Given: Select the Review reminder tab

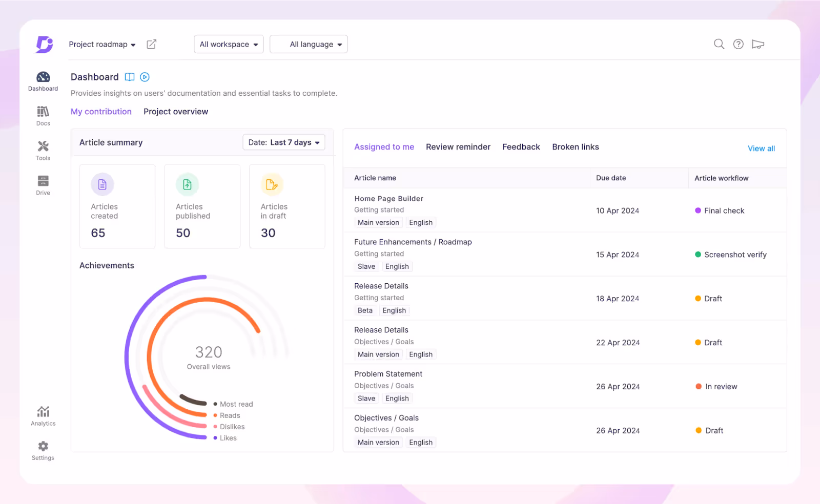Looking at the screenshot, I should tap(458, 147).
